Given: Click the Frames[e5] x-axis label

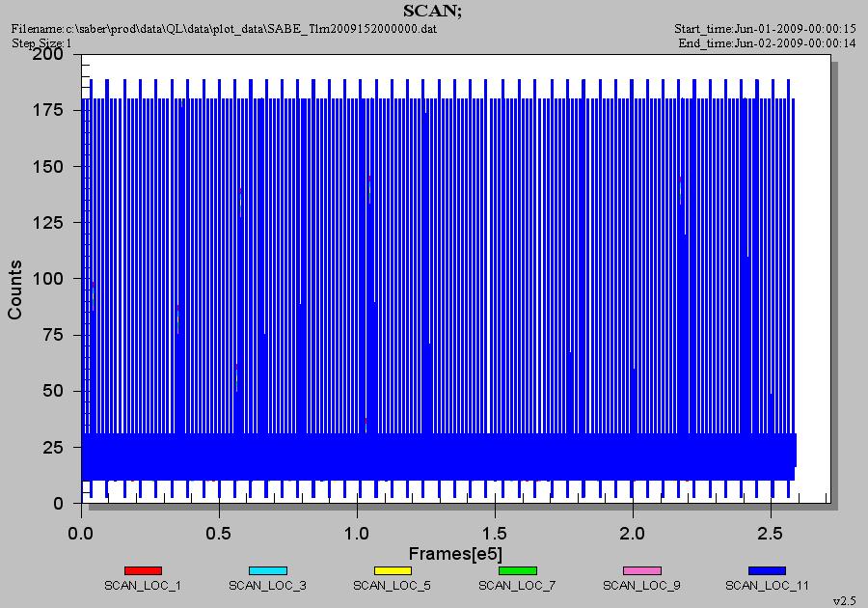Looking at the screenshot, I should point(455,553).
